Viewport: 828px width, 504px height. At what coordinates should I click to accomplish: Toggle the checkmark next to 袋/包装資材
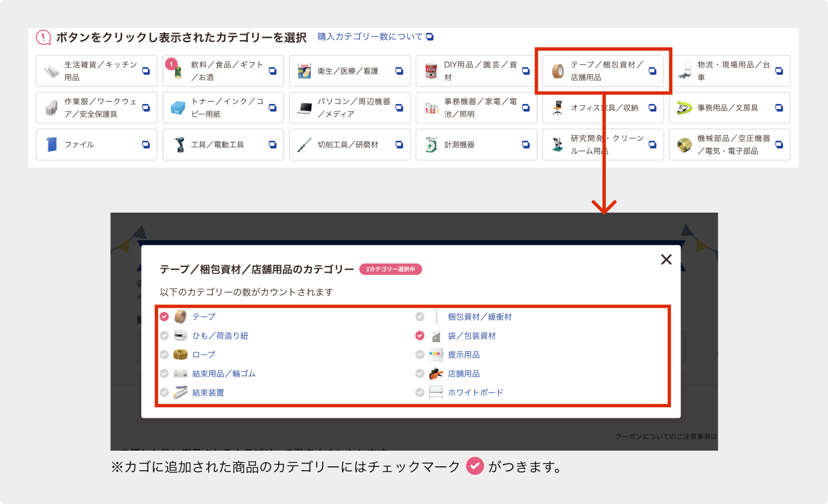pyautogui.click(x=420, y=336)
